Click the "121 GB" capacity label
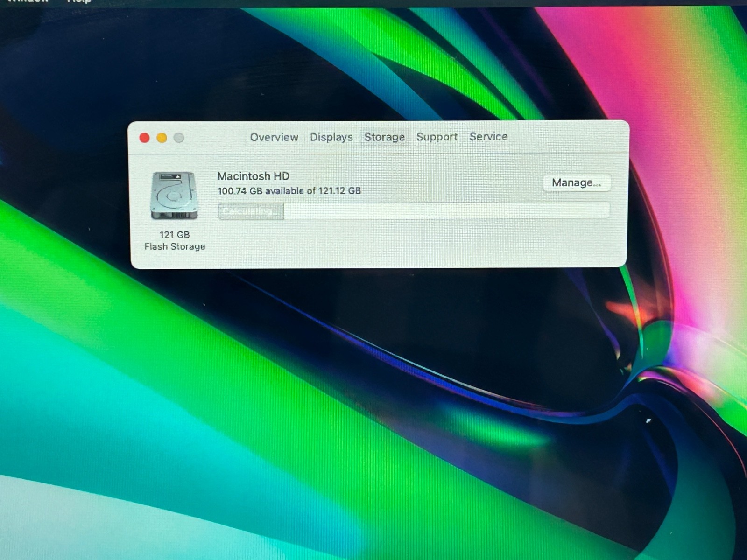The width and height of the screenshot is (747, 560). tap(175, 235)
